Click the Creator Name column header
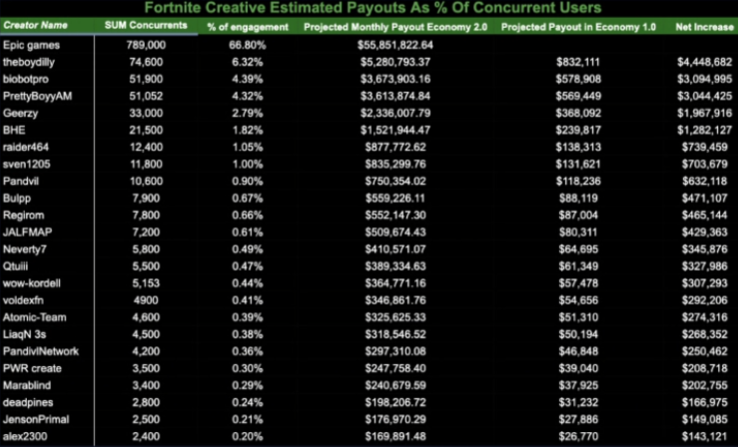Viewport: 738px width, 447px height. pos(35,25)
